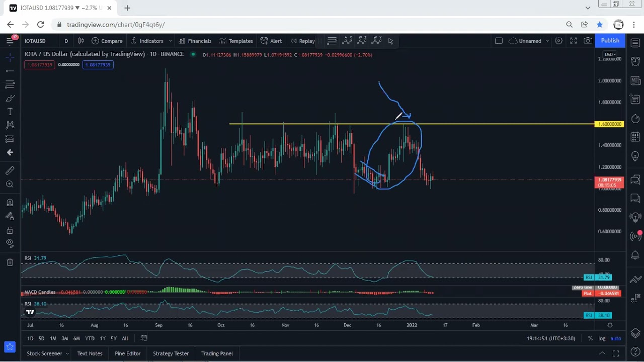
Task: Select the crosshair cursor tool
Action: (10, 58)
